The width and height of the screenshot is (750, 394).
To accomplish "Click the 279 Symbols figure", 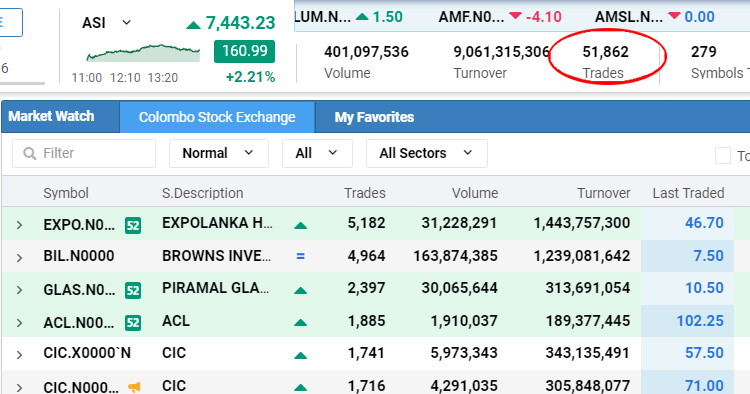I will pyautogui.click(x=704, y=52).
